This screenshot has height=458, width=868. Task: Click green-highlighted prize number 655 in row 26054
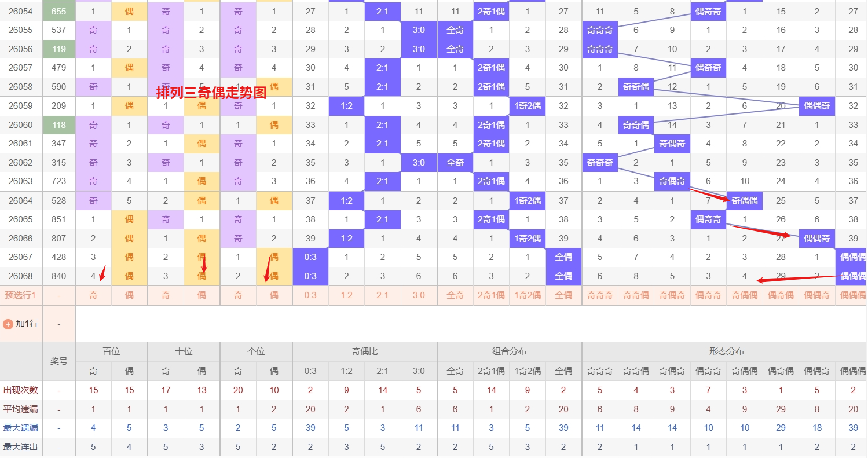click(59, 11)
